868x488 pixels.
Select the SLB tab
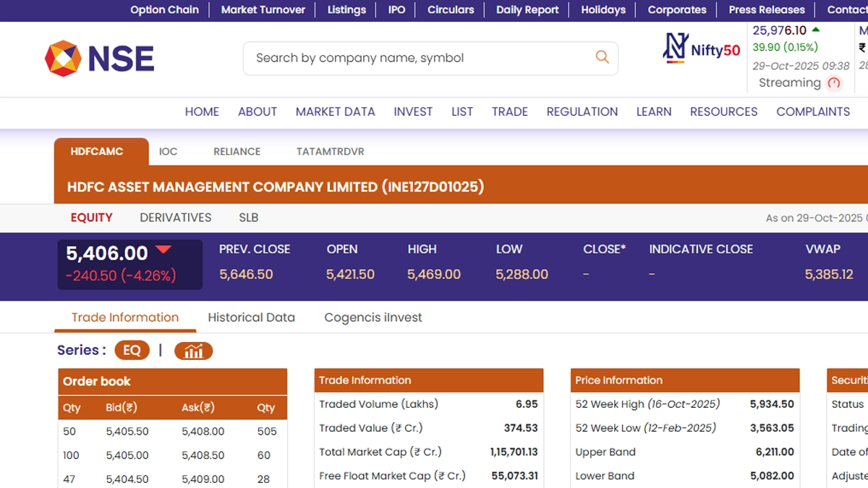click(248, 218)
